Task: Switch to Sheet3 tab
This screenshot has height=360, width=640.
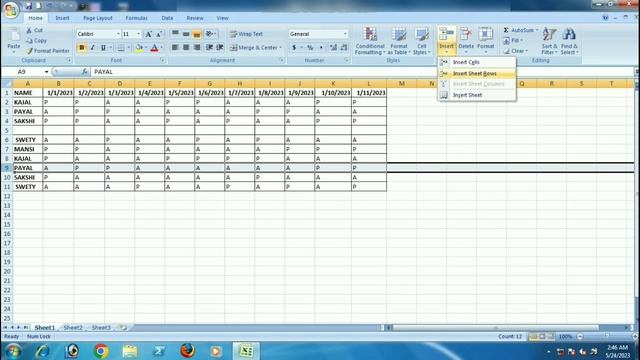Action: (101, 327)
